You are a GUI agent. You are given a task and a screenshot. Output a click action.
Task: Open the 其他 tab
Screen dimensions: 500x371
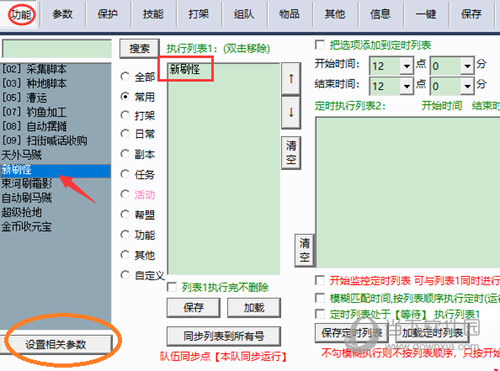pyautogui.click(x=335, y=14)
